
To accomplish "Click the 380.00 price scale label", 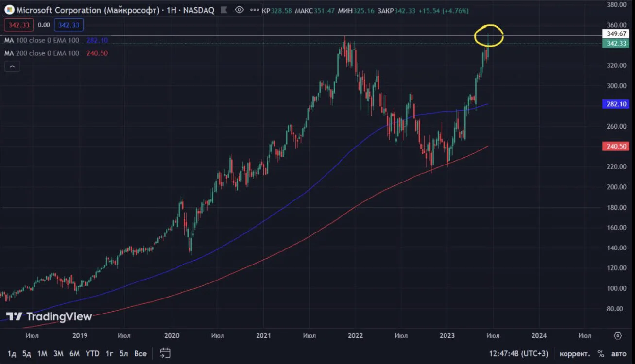I will (616, 5).
